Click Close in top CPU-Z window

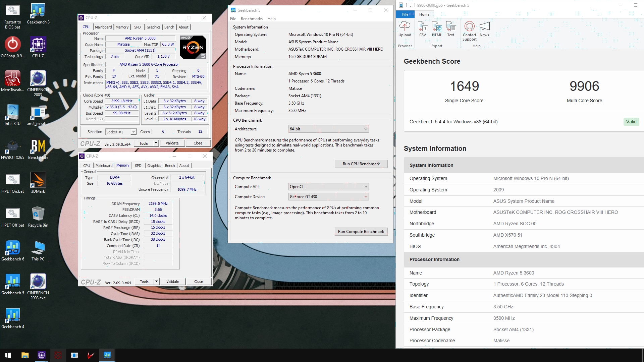[x=198, y=143]
